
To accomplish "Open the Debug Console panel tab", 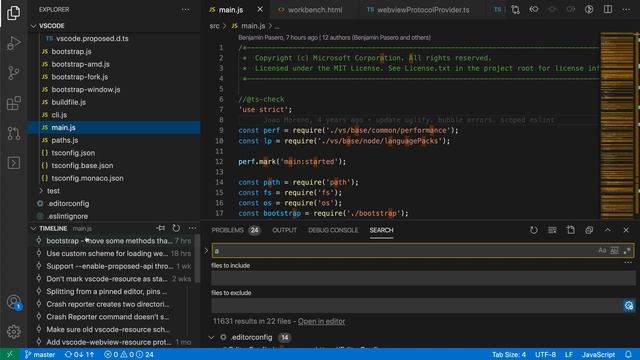I will coord(333,230).
